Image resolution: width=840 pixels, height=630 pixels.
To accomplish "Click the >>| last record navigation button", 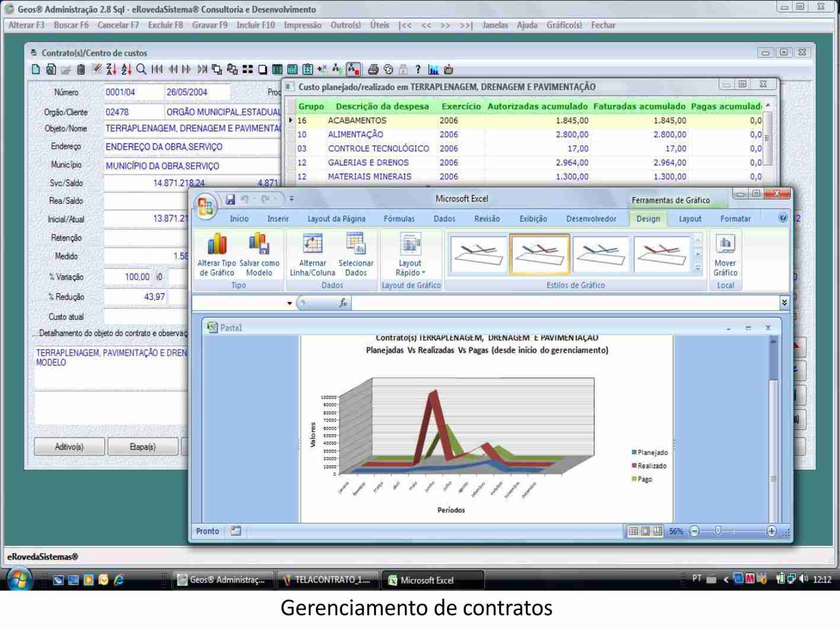I will point(466,25).
